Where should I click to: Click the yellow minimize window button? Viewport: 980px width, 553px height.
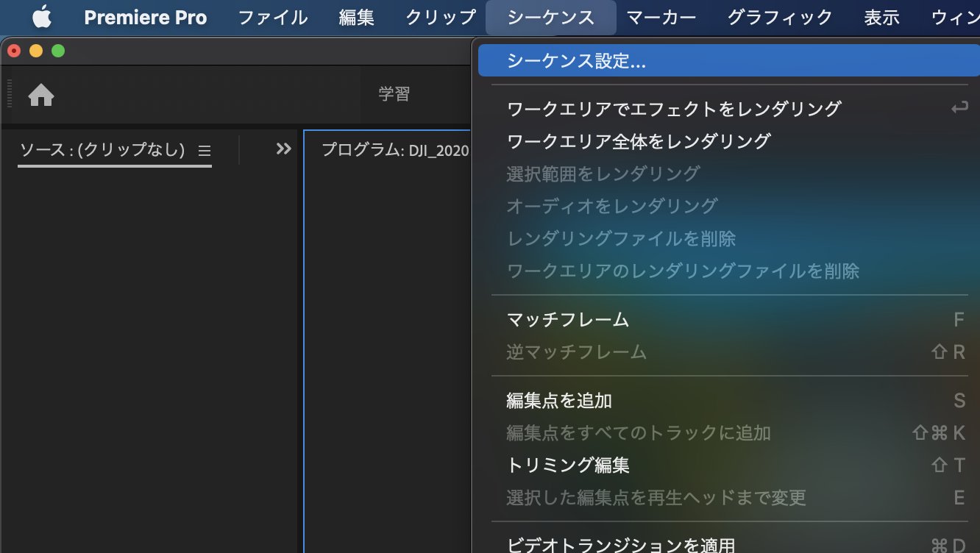(x=36, y=51)
